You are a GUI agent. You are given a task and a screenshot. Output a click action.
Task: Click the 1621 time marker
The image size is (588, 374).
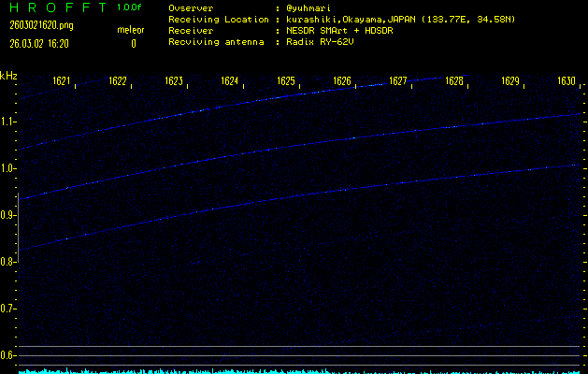pyautogui.click(x=62, y=81)
